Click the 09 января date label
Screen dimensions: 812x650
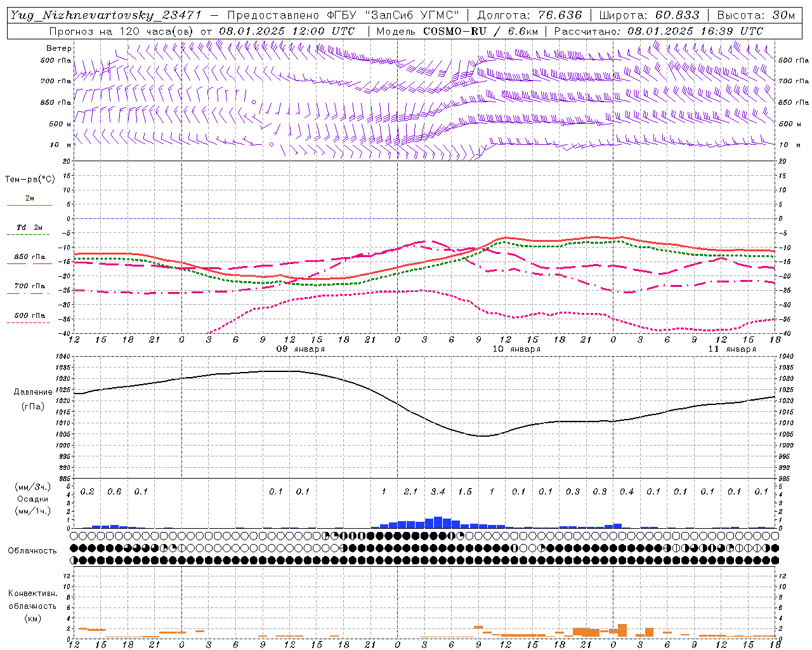[x=300, y=349]
